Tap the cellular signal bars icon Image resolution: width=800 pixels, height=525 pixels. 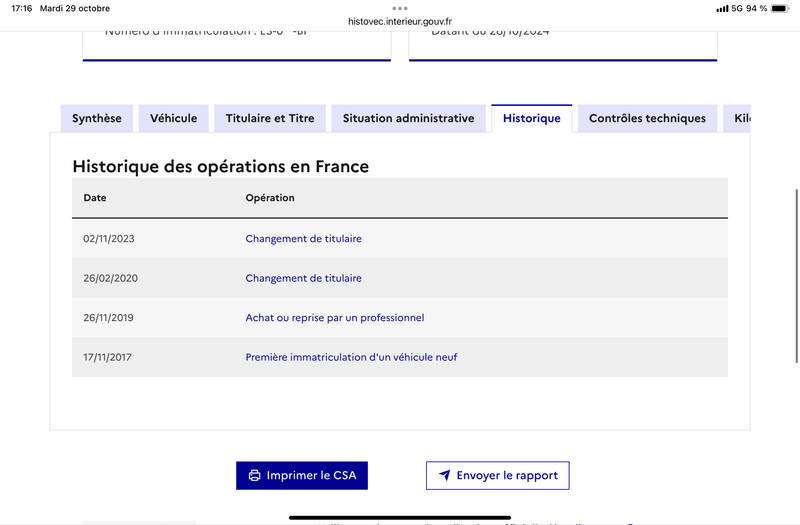pyautogui.click(x=722, y=9)
